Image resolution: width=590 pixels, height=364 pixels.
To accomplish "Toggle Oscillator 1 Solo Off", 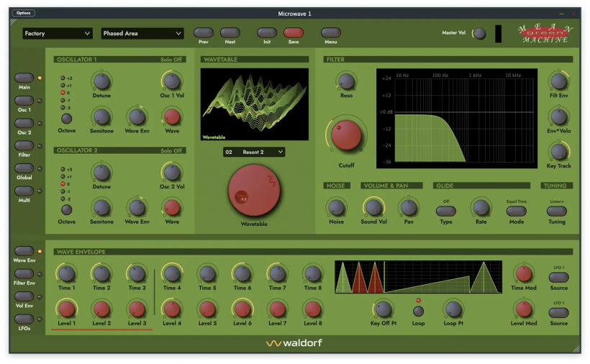I will (x=171, y=60).
